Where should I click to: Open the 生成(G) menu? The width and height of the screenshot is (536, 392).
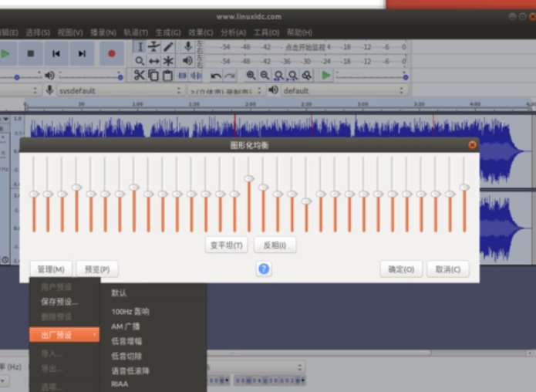(168, 32)
